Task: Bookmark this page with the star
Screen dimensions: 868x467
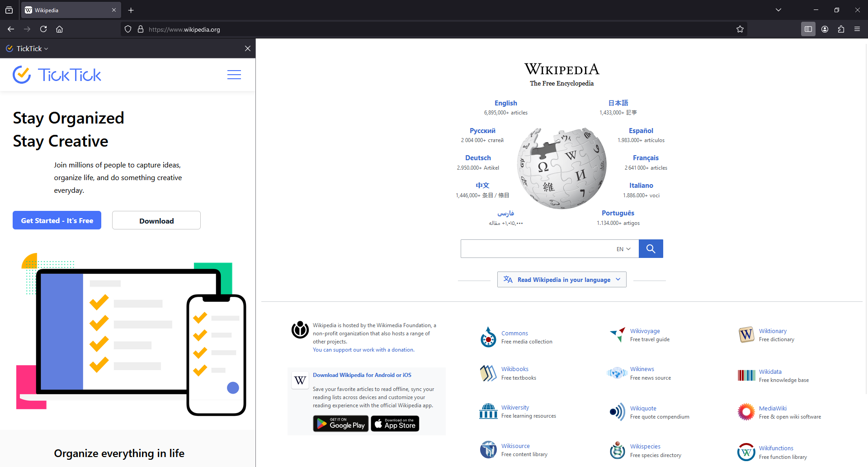Action: click(x=740, y=29)
